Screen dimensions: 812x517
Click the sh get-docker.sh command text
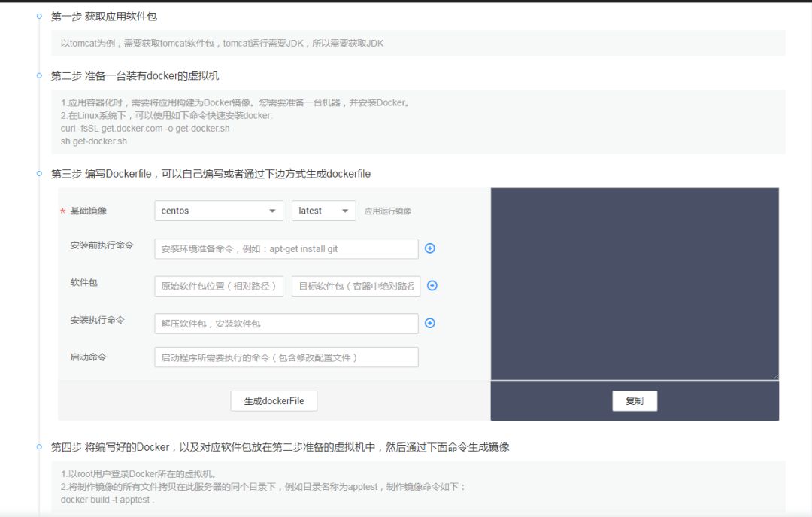pos(94,141)
